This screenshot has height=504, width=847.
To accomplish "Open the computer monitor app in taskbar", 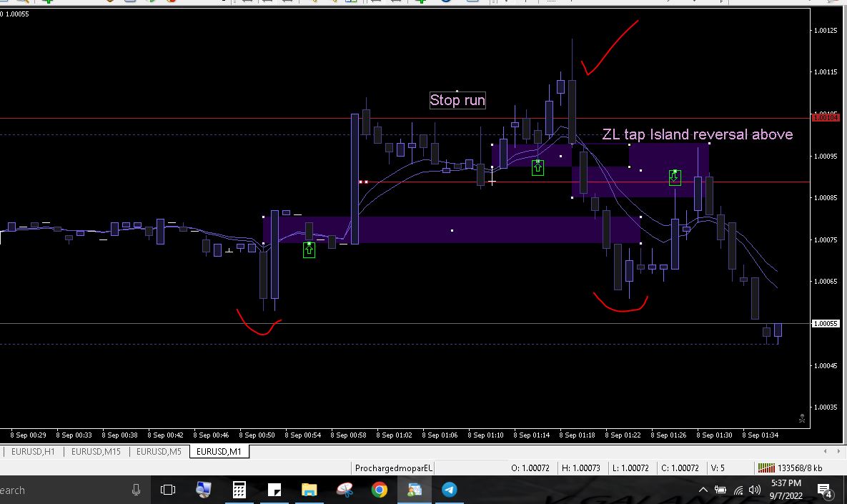I will click(x=204, y=490).
